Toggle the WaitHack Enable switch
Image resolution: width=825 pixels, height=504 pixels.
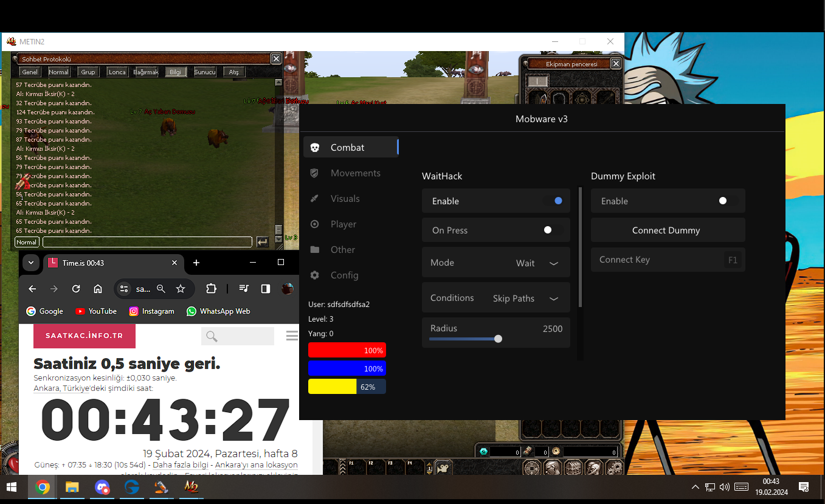[554, 201]
